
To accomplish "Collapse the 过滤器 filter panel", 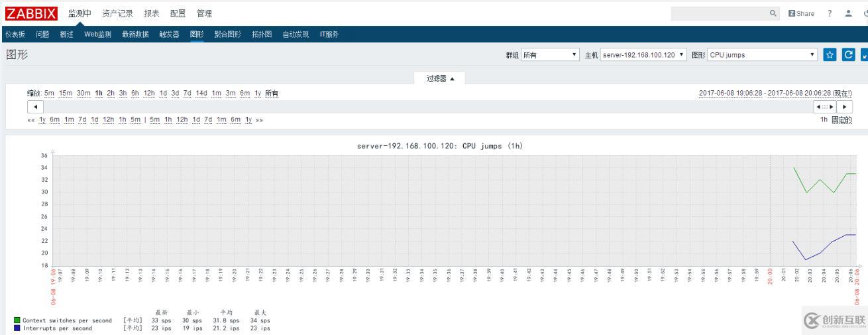I will click(440, 78).
